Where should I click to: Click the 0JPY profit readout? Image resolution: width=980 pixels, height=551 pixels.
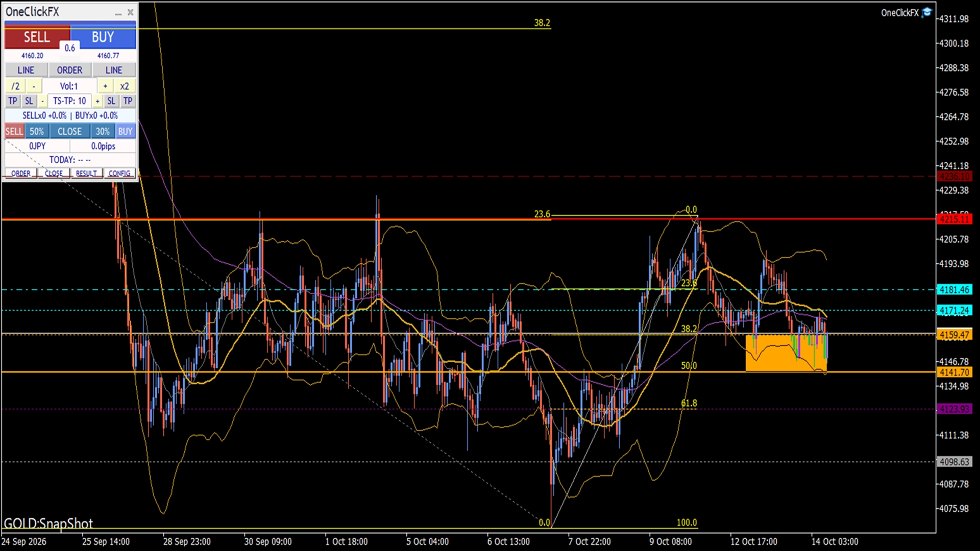[37, 146]
